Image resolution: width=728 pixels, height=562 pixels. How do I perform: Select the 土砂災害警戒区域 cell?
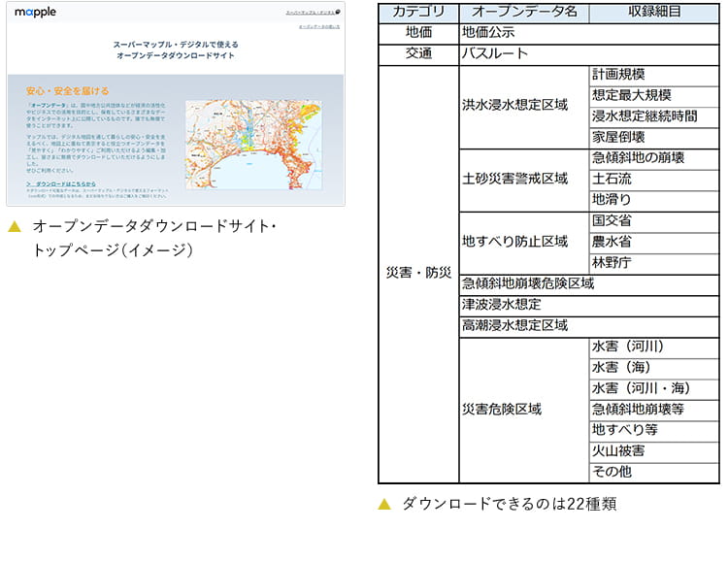point(524,181)
